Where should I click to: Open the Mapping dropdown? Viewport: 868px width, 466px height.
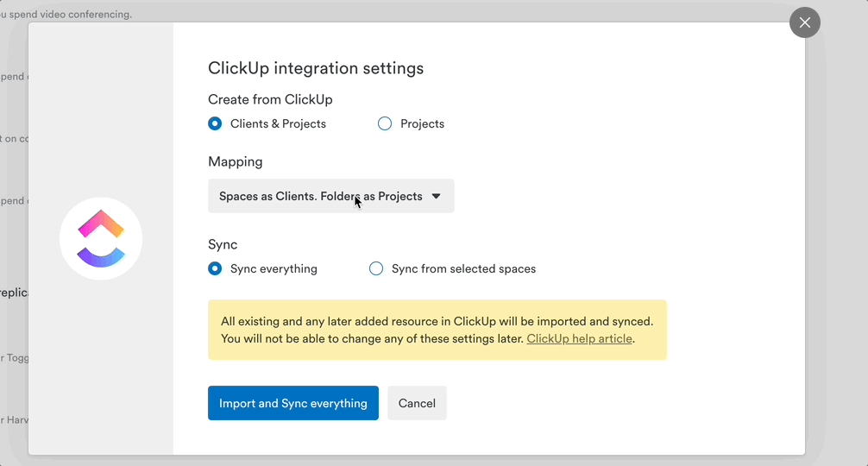[x=331, y=196]
